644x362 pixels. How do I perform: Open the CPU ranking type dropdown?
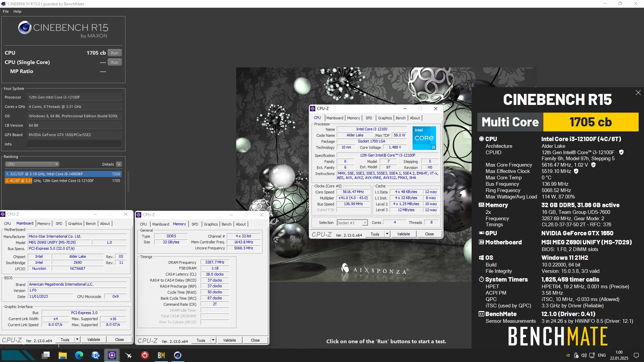point(32,164)
